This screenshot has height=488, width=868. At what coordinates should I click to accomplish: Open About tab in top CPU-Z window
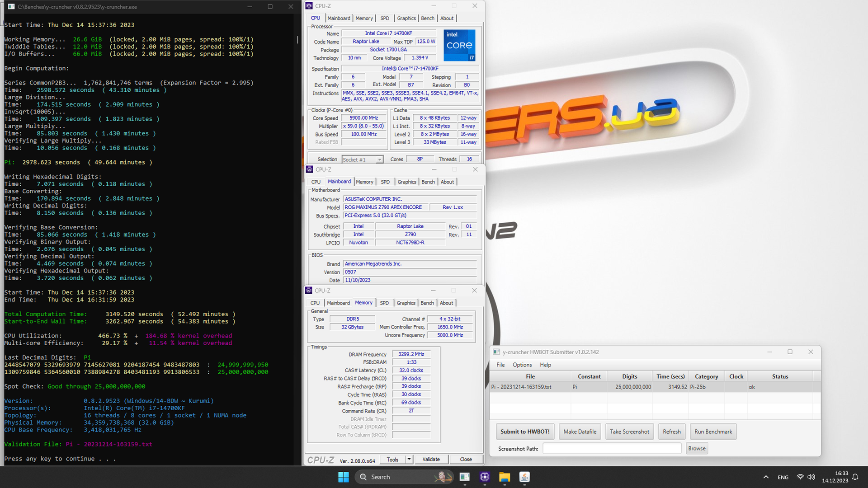click(x=447, y=18)
